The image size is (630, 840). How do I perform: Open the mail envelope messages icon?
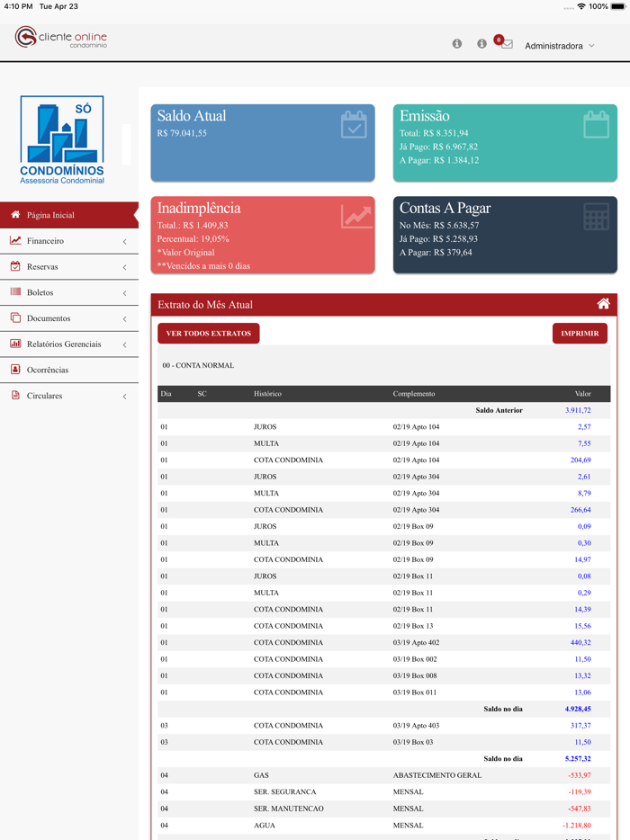pyautogui.click(x=508, y=44)
